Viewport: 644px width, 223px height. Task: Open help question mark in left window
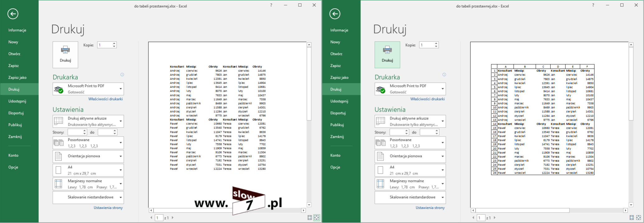point(271,5)
